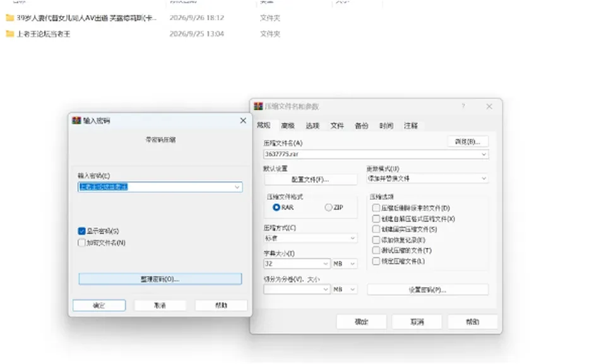
Task: Enable the 加密文件名(N) checkbox
Action: pos(81,243)
